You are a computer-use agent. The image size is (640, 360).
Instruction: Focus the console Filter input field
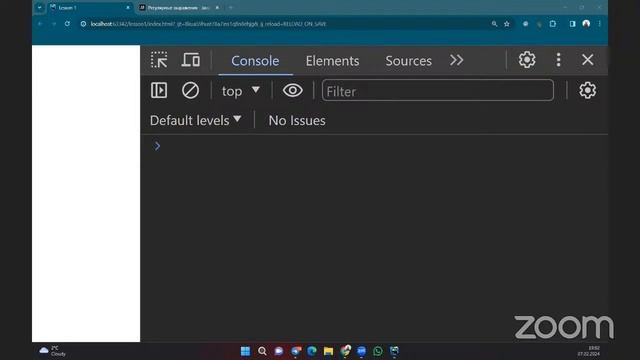tap(438, 91)
